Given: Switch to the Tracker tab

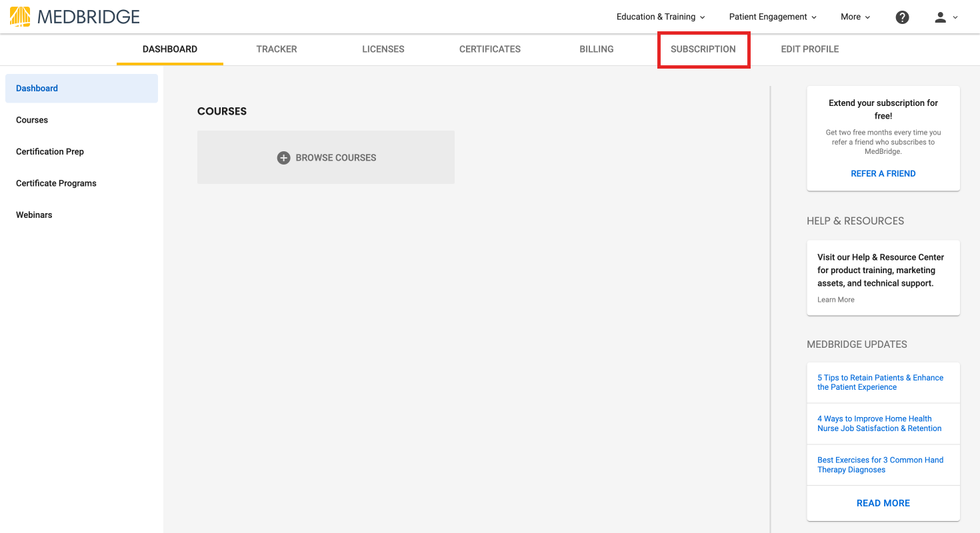Looking at the screenshot, I should tap(277, 49).
